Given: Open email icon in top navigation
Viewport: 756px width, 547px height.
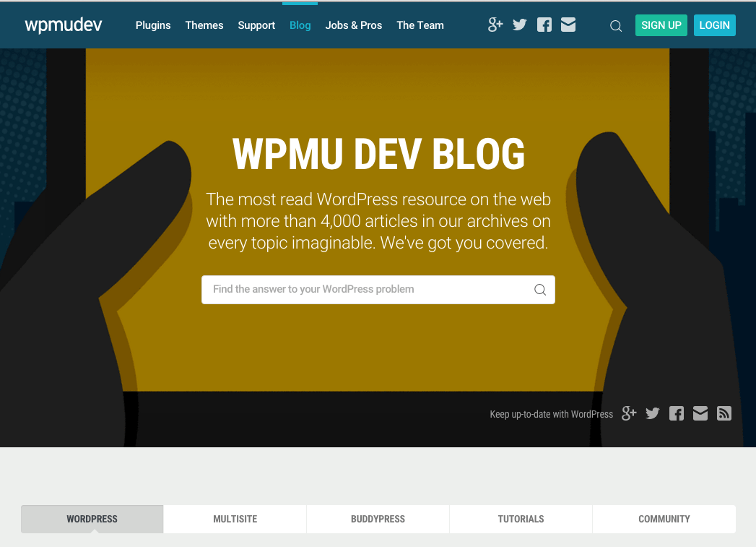Looking at the screenshot, I should [x=568, y=25].
